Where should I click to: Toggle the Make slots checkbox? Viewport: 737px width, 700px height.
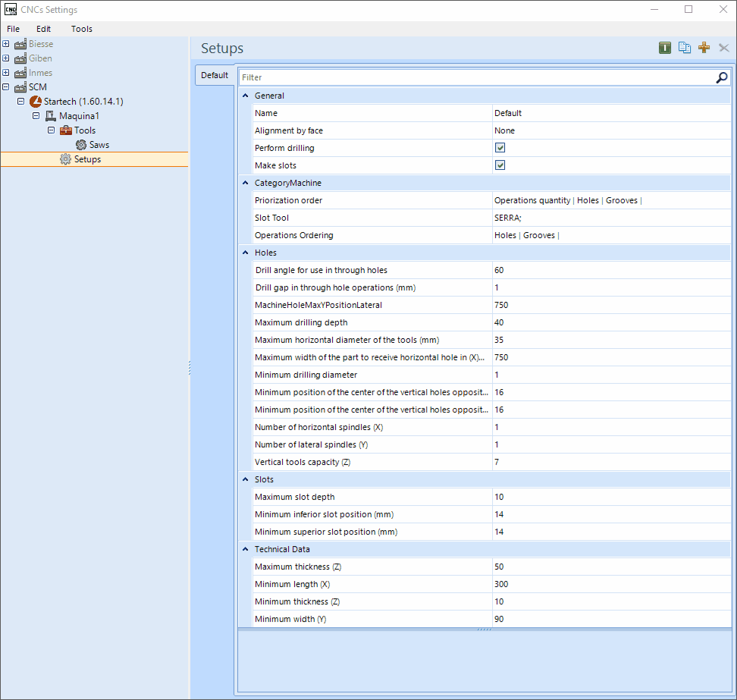(x=500, y=165)
